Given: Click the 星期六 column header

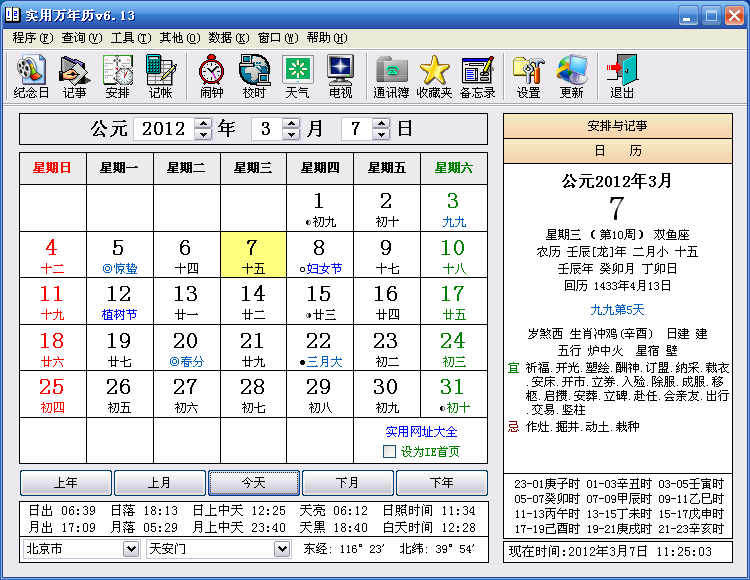Looking at the screenshot, I should tap(454, 168).
